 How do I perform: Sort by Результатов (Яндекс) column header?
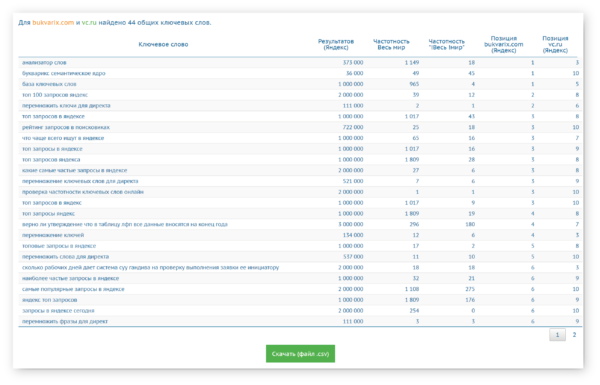[336, 44]
